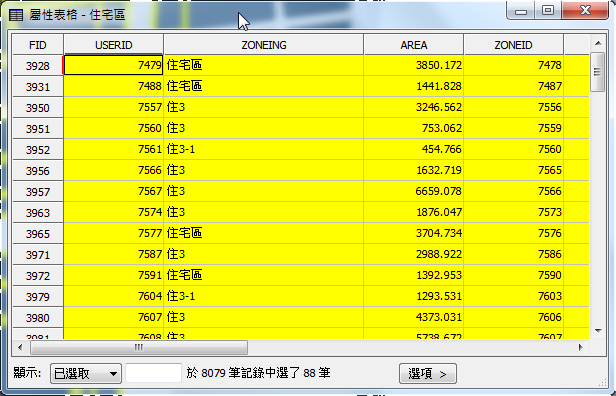Screen dimensions: 616x396
Task: Click the search input field beside the dropdown
Action: [x=153, y=373]
